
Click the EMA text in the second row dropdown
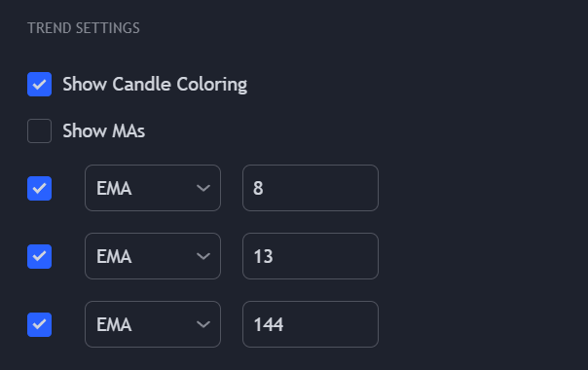[x=114, y=257]
